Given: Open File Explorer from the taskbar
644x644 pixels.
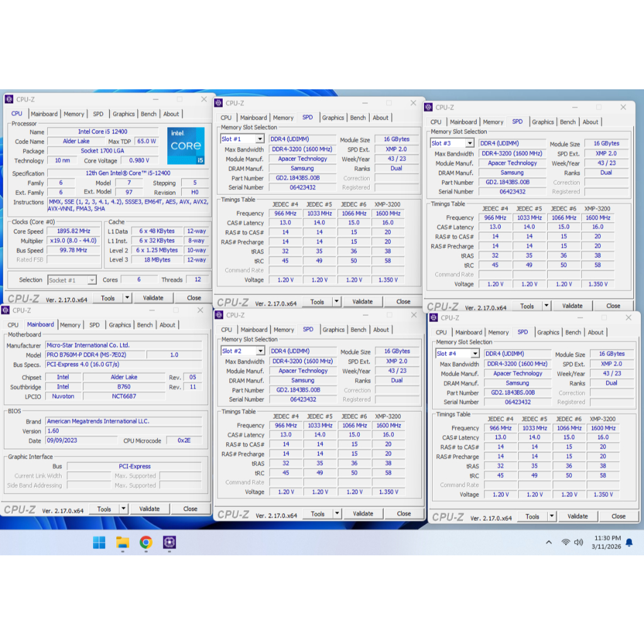Looking at the screenshot, I should pyautogui.click(x=123, y=542).
